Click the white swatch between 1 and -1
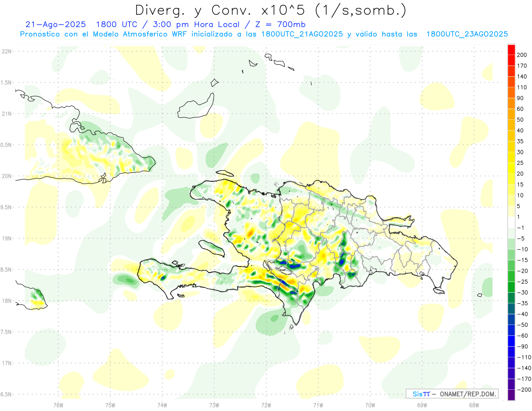The height and width of the screenshot is (411, 532). click(511, 222)
